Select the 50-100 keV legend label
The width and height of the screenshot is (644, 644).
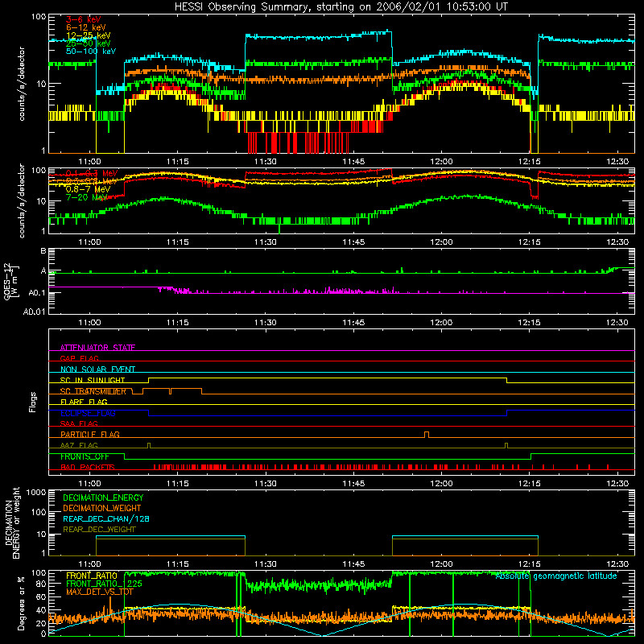(x=90, y=52)
